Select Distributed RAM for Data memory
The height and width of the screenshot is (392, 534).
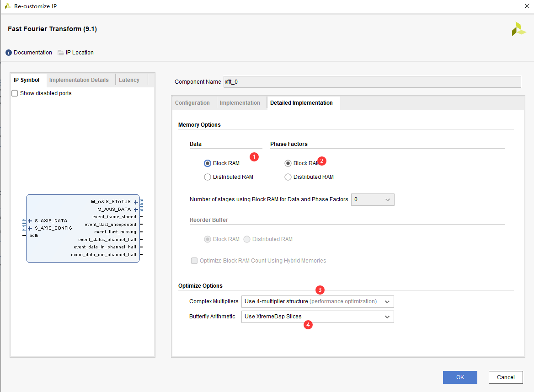pyautogui.click(x=208, y=177)
